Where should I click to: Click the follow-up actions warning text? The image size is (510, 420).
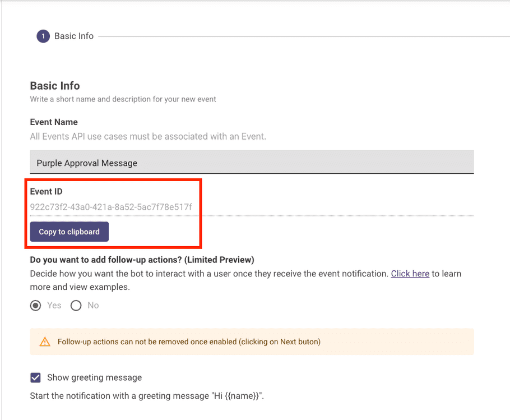(x=189, y=342)
